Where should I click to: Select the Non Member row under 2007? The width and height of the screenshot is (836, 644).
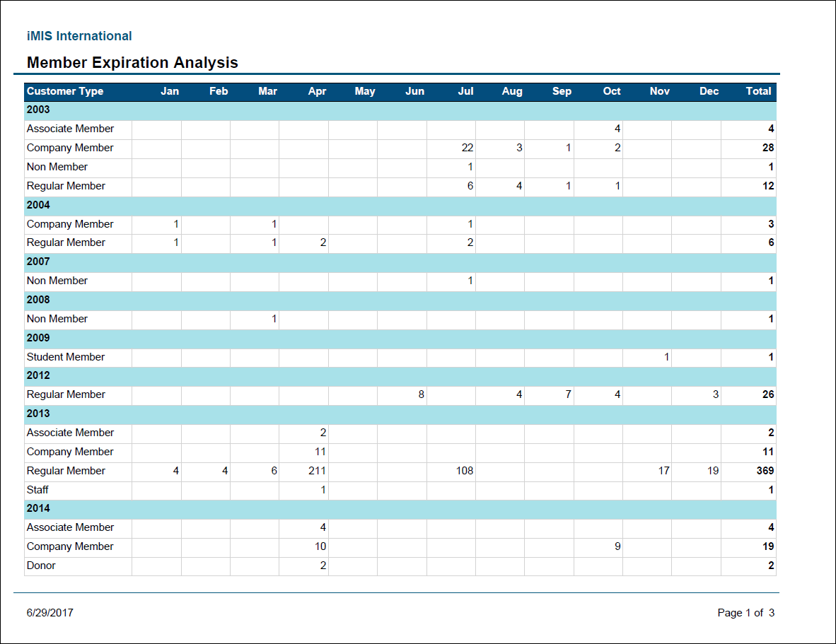pos(57,281)
